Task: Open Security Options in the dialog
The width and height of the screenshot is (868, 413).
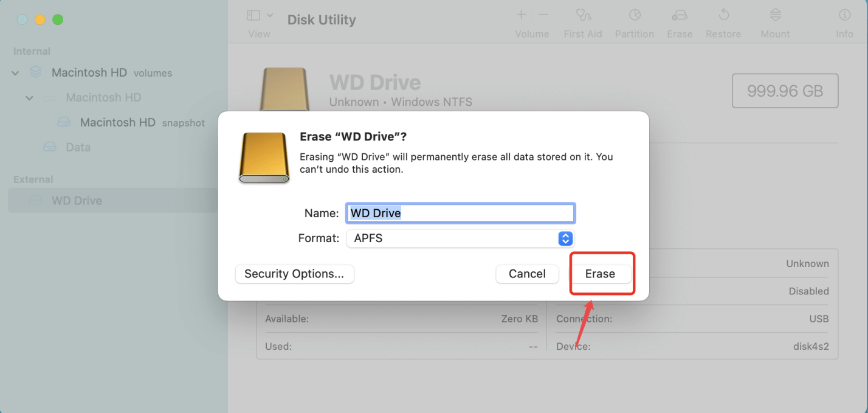Action: tap(294, 274)
